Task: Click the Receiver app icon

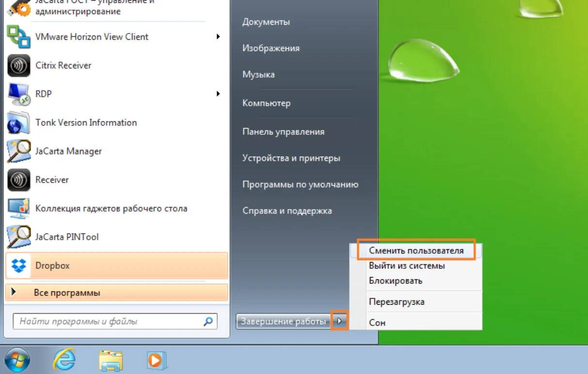Action: pyautogui.click(x=19, y=180)
